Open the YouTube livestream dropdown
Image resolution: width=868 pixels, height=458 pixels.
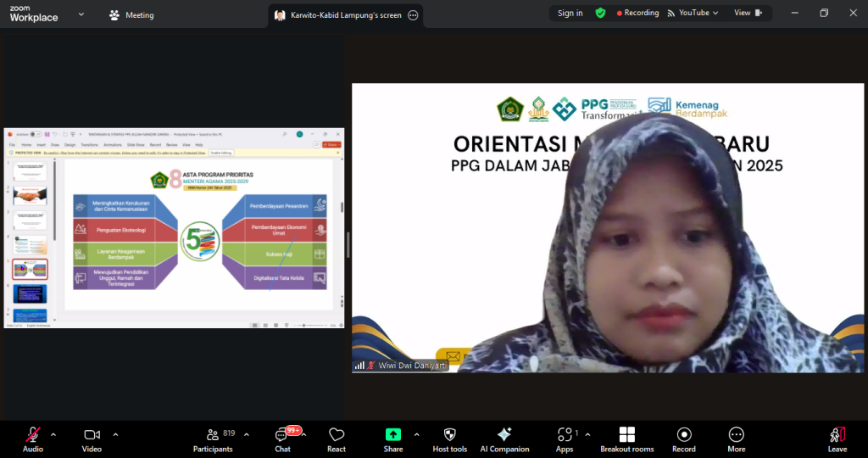(x=693, y=13)
